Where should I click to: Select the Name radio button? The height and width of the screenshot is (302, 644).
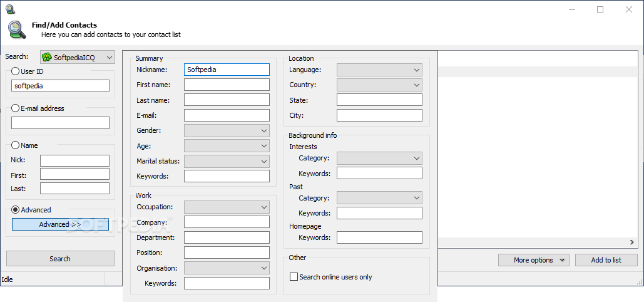coord(15,145)
